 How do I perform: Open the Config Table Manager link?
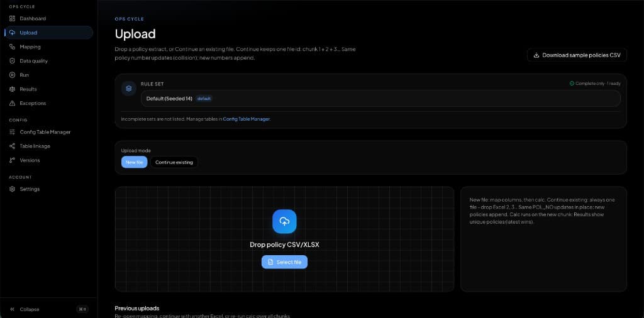[x=247, y=119]
